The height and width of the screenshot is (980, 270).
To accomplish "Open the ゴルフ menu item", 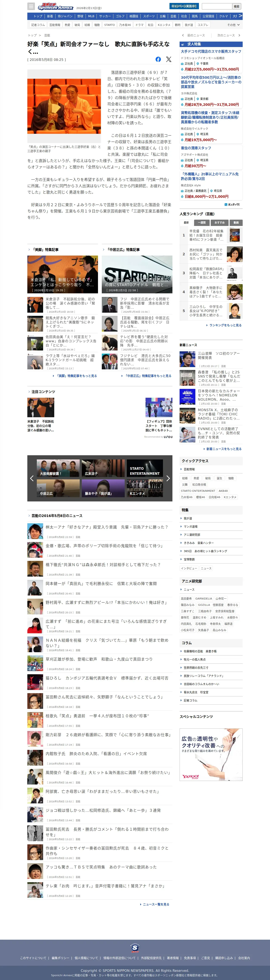I will pos(120,16).
